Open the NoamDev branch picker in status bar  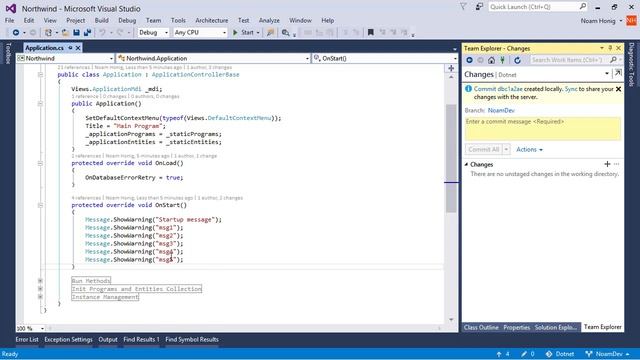tap(607, 354)
